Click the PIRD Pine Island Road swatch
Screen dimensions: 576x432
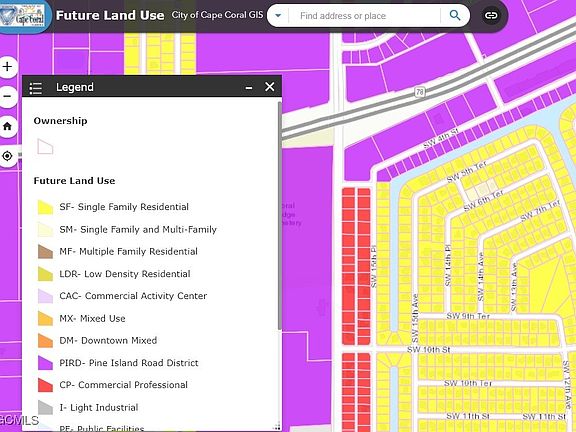click(x=45, y=363)
